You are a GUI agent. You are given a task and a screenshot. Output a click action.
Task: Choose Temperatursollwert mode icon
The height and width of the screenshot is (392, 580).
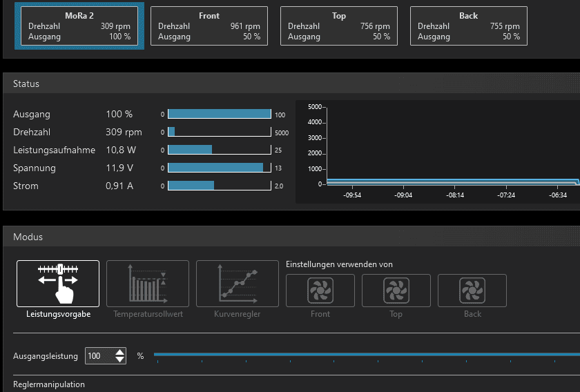click(x=148, y=284)
